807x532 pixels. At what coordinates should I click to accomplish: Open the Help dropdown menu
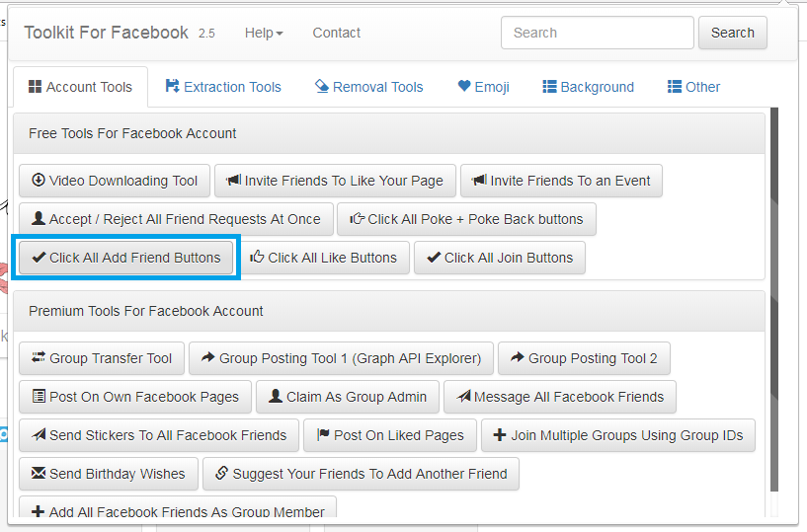click(x=264, y=33)
